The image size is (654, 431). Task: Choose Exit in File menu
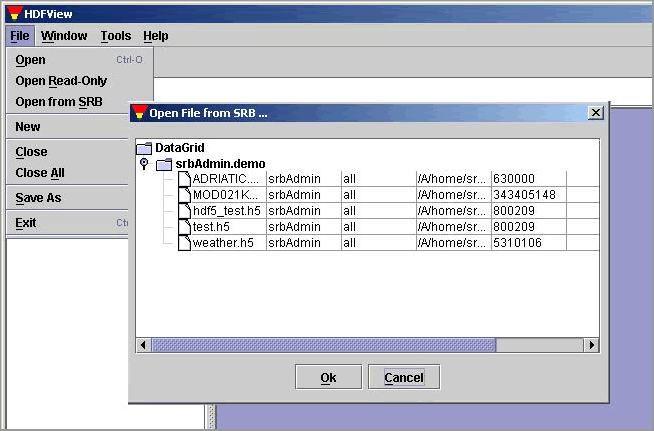[69, 223]
